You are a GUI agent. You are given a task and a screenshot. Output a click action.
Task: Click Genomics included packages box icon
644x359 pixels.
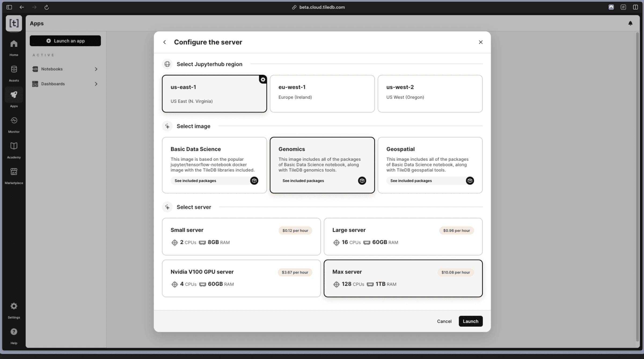pyautogui.click(x=362, y=181)
